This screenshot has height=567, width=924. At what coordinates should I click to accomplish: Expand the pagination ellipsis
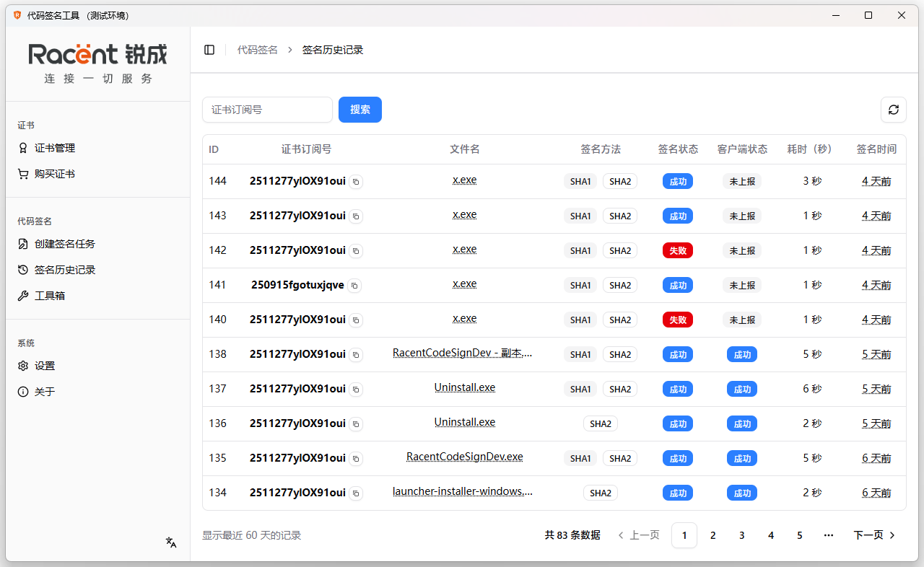(x=828, y=535)
